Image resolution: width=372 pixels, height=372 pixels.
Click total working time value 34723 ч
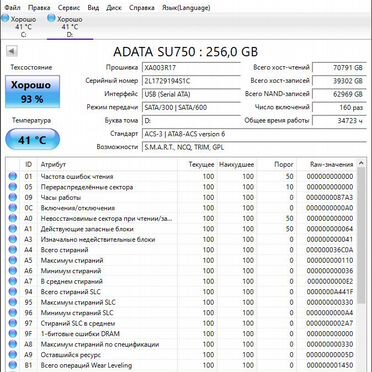[x=339, y=120]
